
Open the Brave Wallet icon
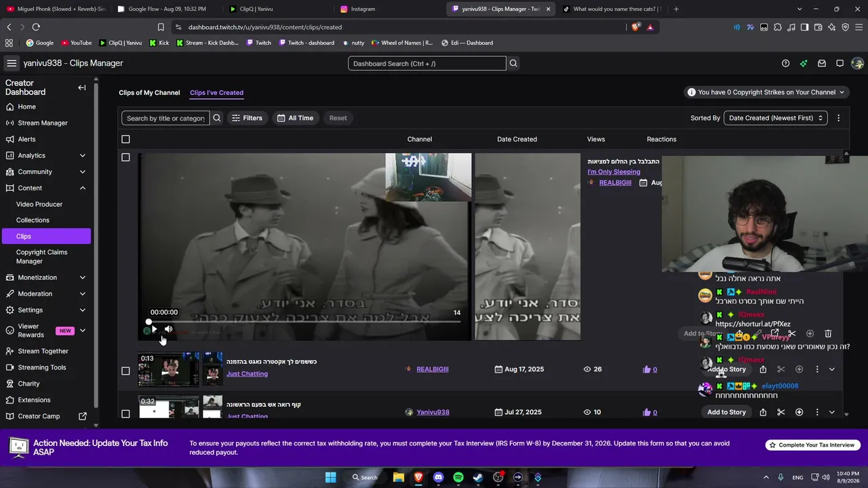tap(818, 27)
